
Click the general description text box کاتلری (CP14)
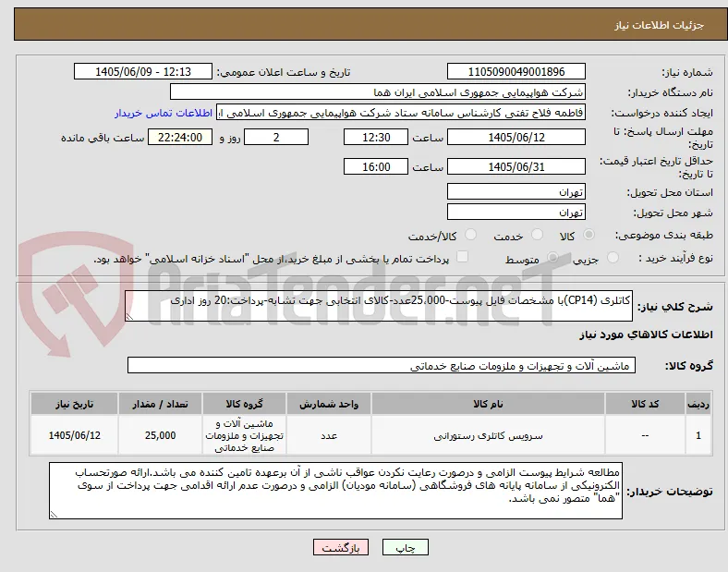coord(379,306)
